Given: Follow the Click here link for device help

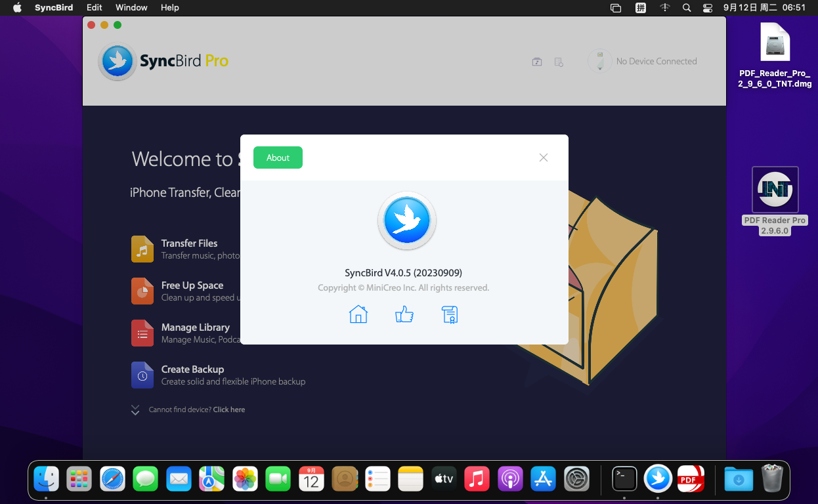Looking at the screenshot, I should (x=228, y=409).
